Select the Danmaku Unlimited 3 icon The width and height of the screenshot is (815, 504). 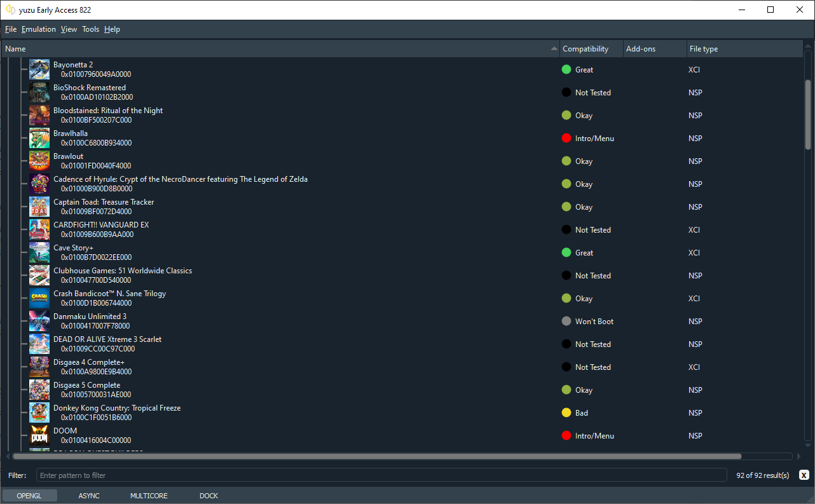(39, 321)
